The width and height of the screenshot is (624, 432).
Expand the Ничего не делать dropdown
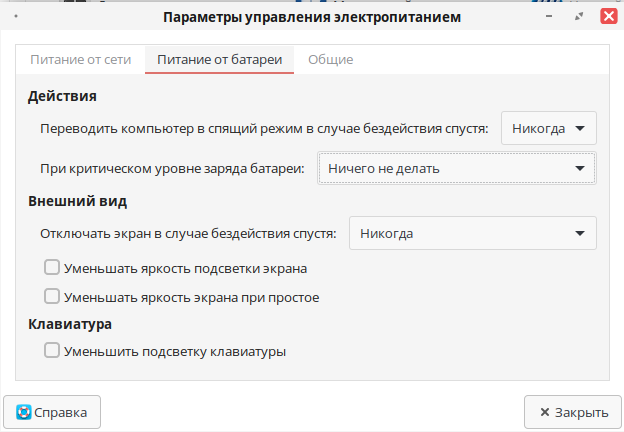(456, 169)
